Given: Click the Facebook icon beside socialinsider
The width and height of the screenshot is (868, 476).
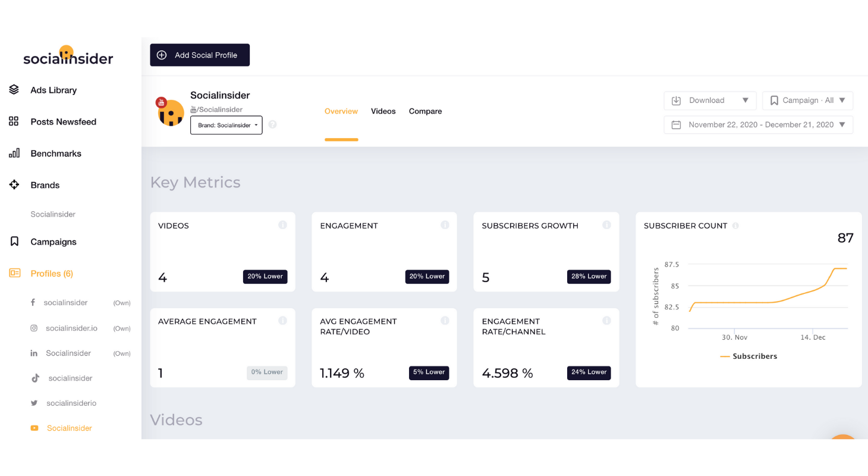Looking at the screenshot, I should tap(33, 302).
